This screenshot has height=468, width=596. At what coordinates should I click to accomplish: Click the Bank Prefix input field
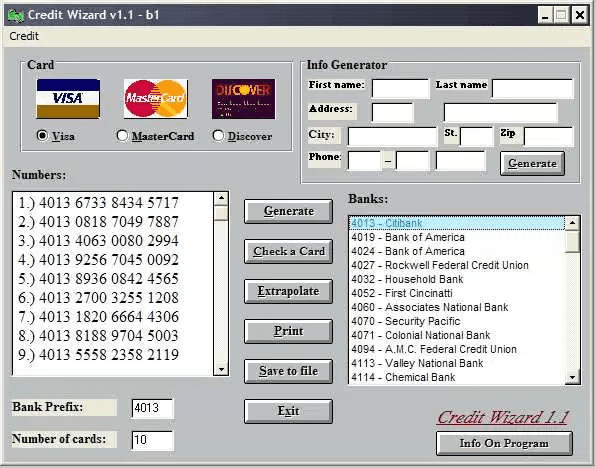[x=152, y=408]
